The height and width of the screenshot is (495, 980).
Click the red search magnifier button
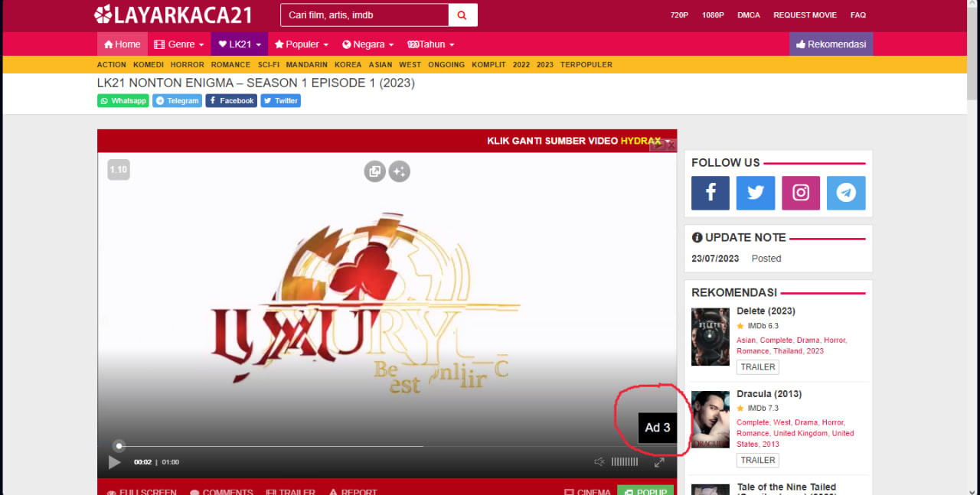(x=462, y=15)
